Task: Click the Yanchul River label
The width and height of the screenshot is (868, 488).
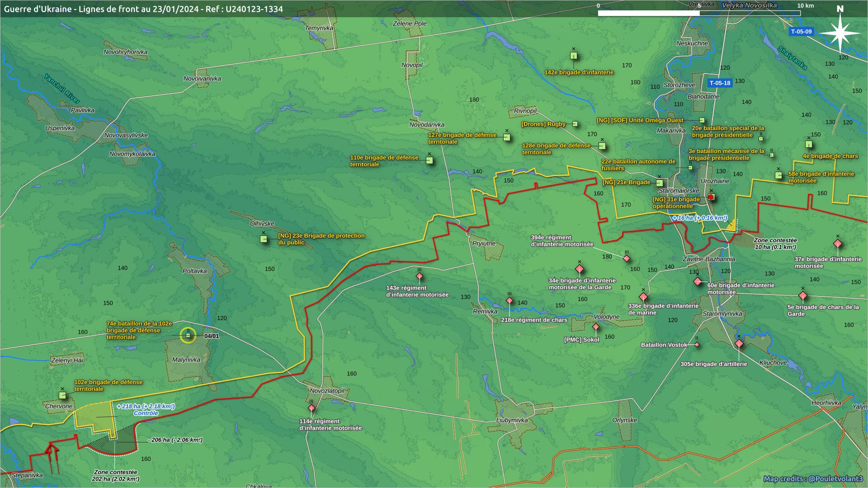Action: click(62, 89)
